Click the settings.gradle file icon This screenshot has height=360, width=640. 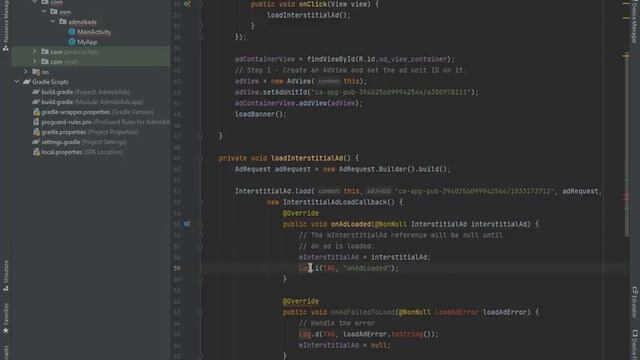click(x=36, y=142)
